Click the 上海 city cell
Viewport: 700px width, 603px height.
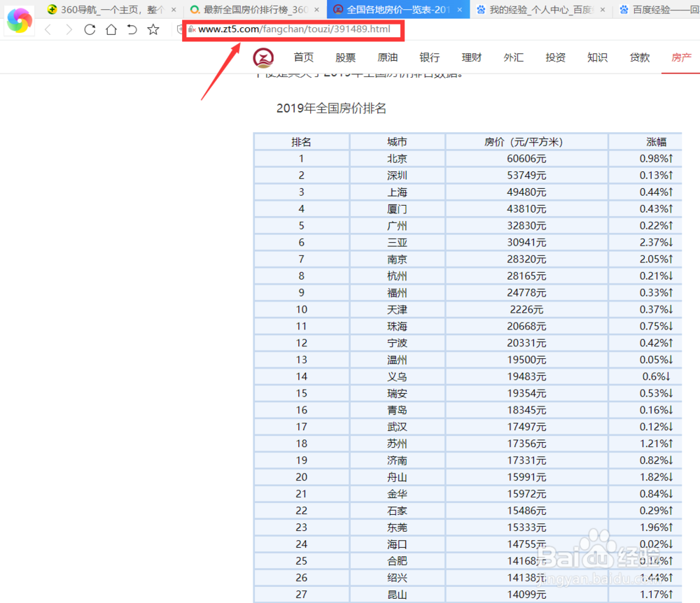(397, 192)
